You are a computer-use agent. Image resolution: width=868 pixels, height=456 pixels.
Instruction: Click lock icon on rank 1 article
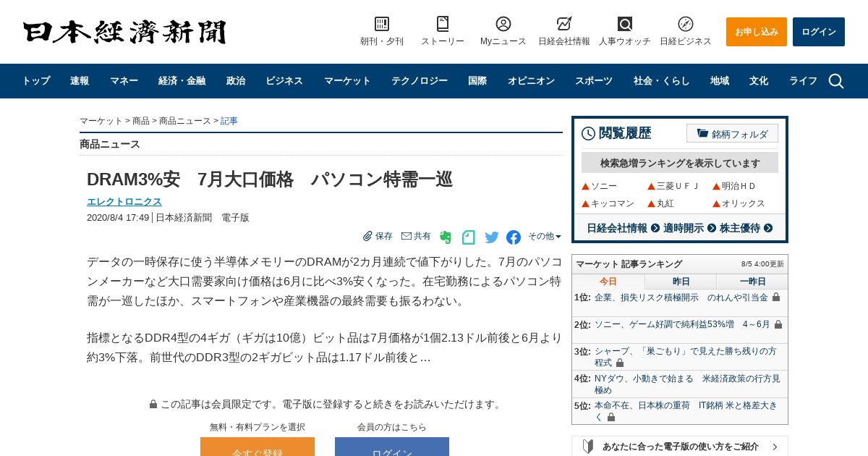pos(776,297)
